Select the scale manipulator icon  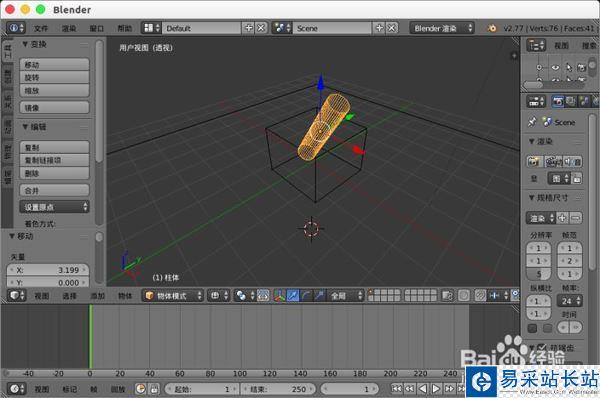[x=319, y=295]
